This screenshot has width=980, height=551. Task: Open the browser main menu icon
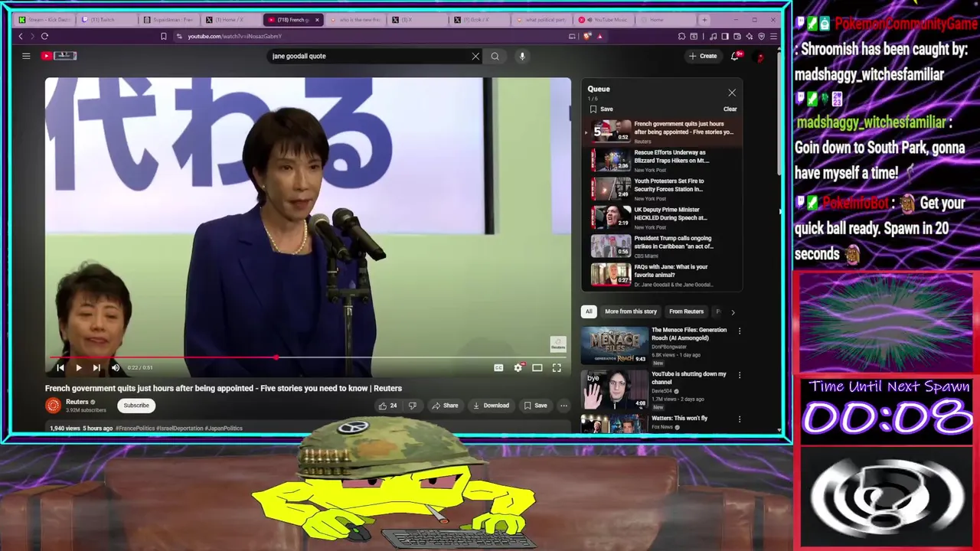click(773, 36)
